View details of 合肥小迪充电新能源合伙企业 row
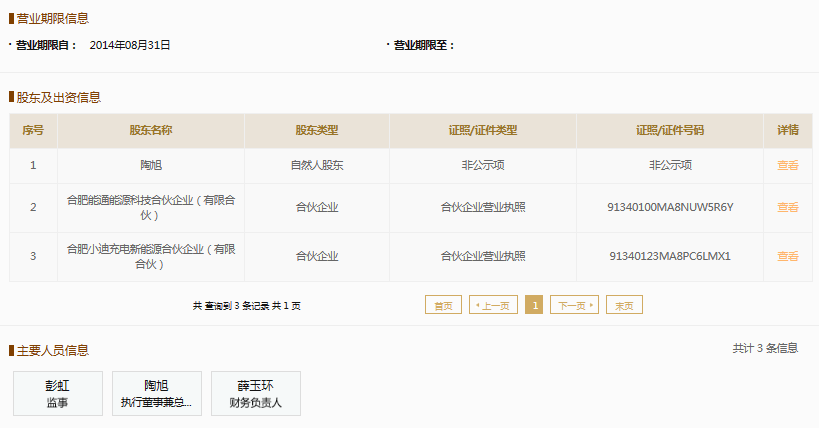 (x=788, y=256)
